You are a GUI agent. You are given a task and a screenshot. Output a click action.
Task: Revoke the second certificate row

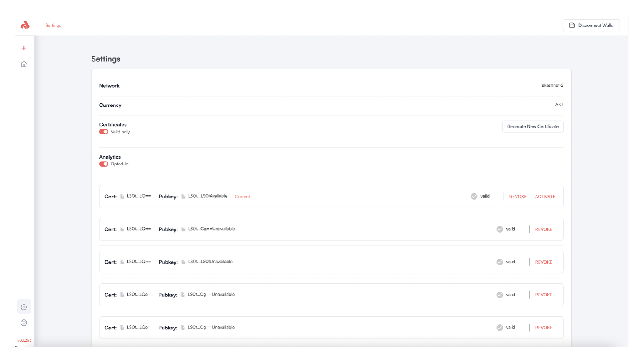pos(544,229)
